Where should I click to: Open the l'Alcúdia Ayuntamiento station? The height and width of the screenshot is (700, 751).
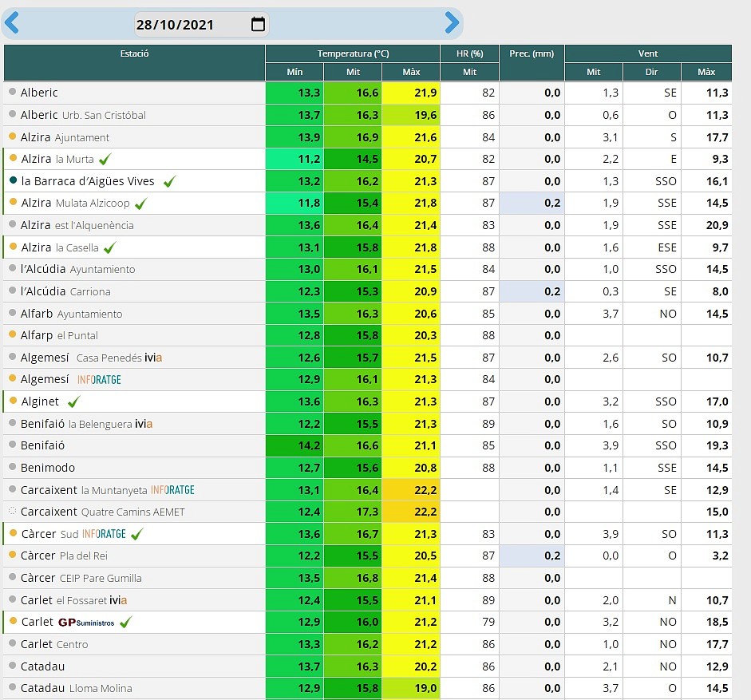pyautogui.click(x=77, y=269)
